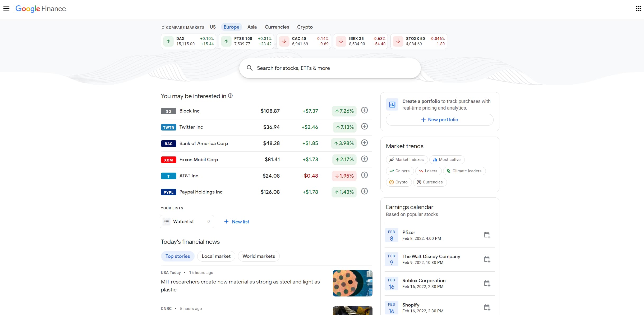Viewport: 644px width, 315px height.
Task: Add Pfizer earnings to calendar
Action: (487, 235)
